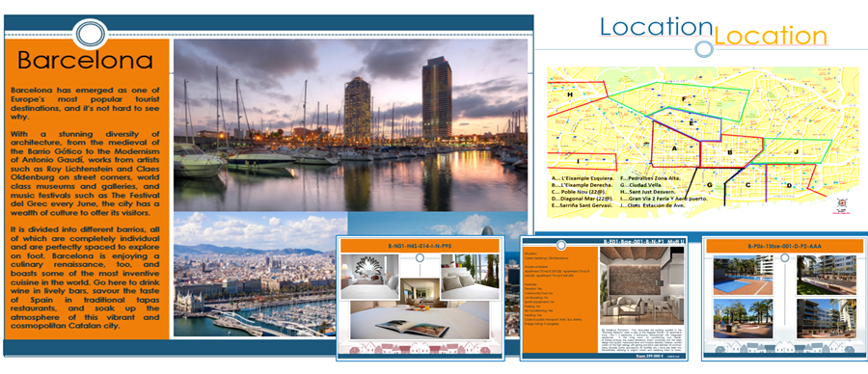Click the ring emblem above the Barcelona heading
This screenshot has width=868, height=374.
[90, 33]
